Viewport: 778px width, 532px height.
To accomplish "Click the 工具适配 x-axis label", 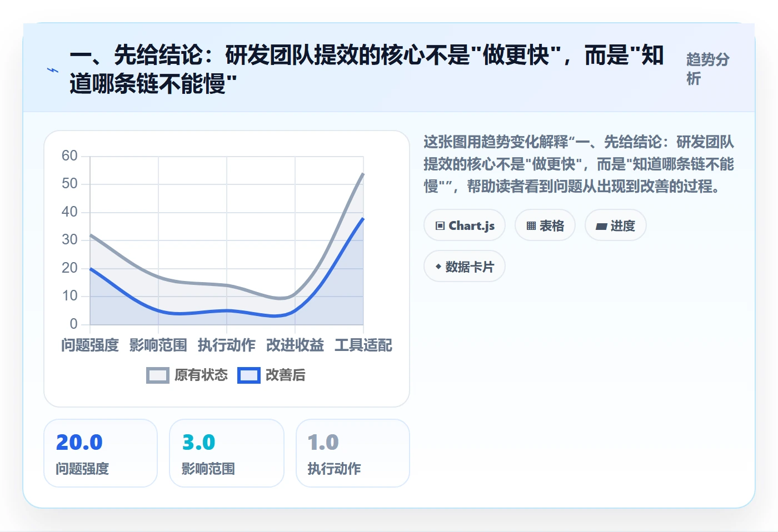I will 363,345.
